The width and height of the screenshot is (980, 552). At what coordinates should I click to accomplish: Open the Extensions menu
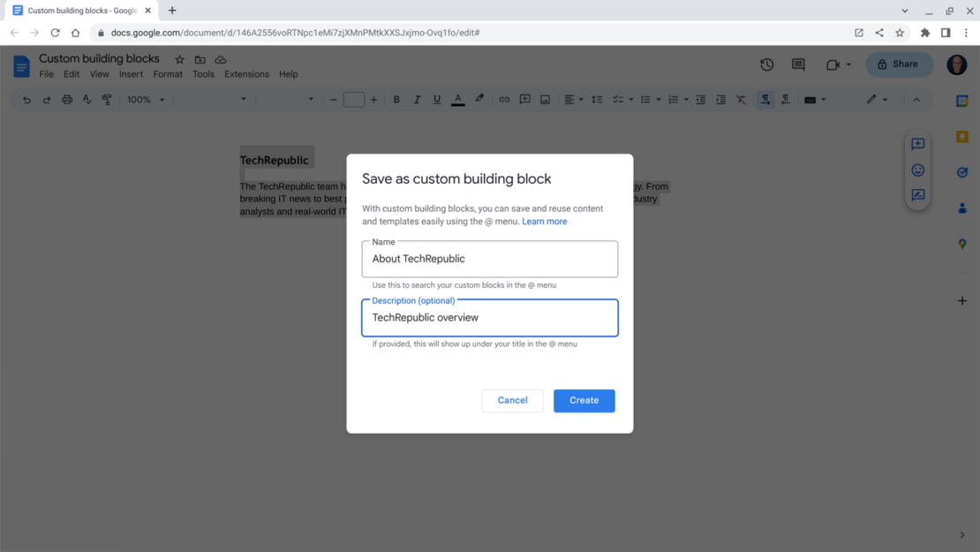[246, 74]
